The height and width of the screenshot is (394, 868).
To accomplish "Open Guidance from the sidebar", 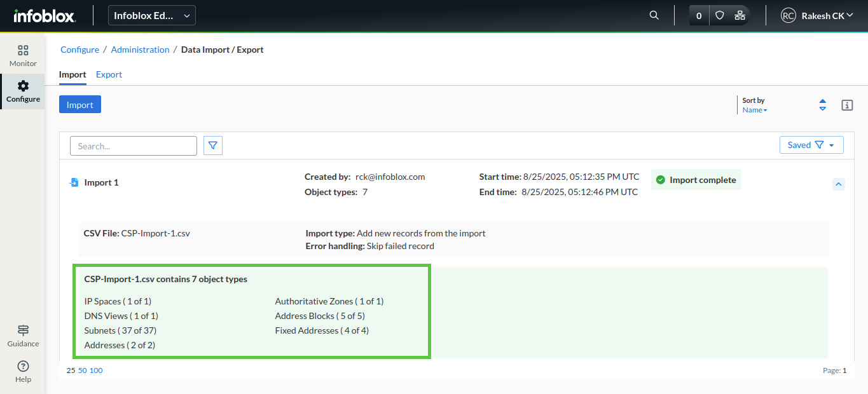I will coord(23,336).
